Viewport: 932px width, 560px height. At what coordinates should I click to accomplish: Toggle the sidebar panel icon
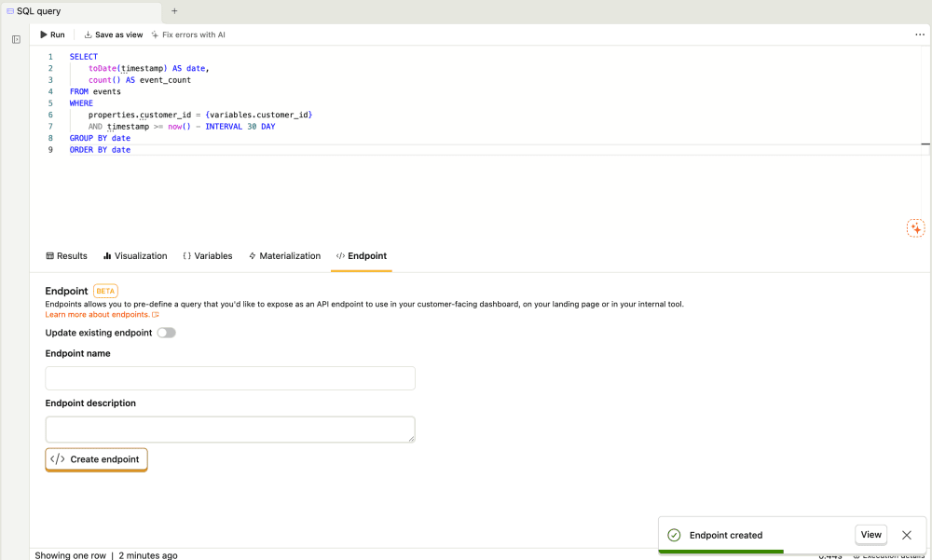tap(15, 39)
